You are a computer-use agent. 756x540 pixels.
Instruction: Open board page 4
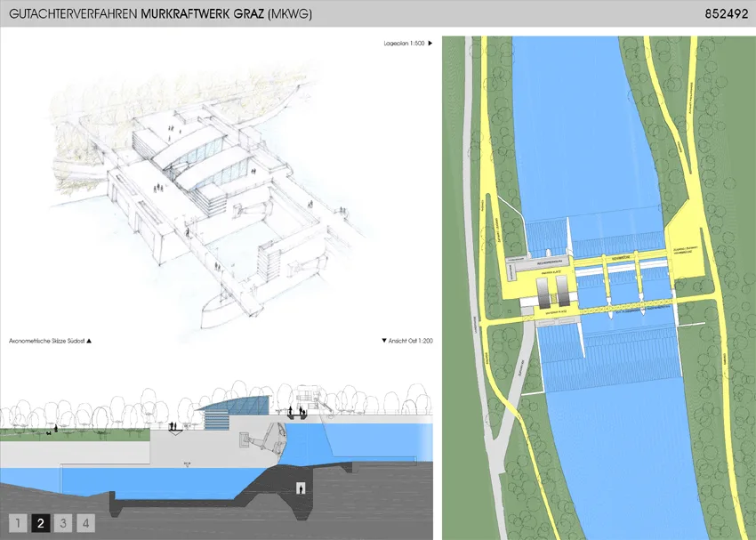pyautogui.click(x=85, y=523)
